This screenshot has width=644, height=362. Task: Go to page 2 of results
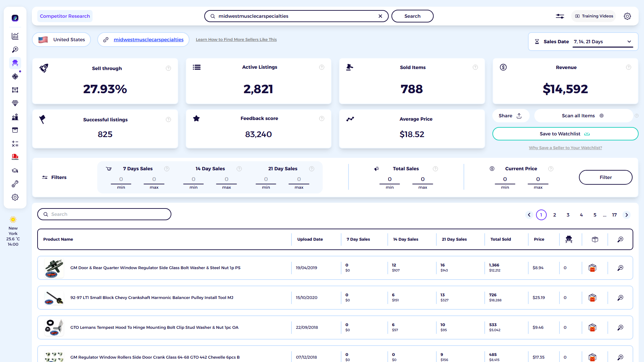point(554,215)
